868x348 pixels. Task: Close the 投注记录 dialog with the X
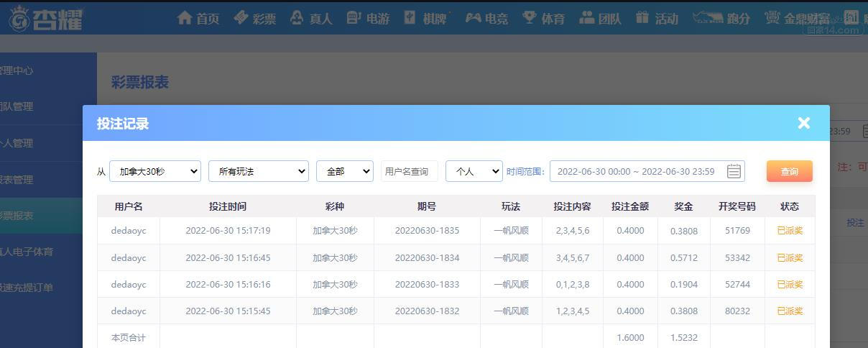(804, 123)
